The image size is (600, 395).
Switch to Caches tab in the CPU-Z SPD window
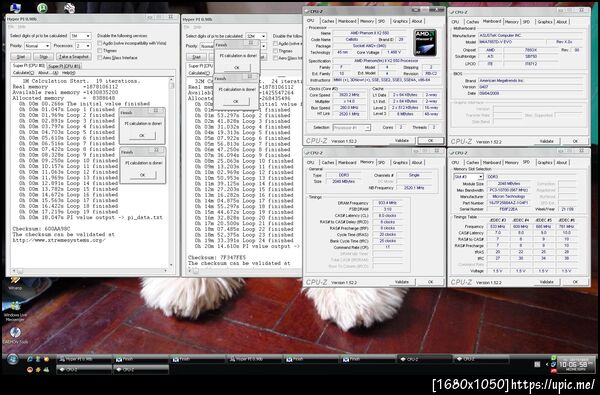(x=472, y=163)
